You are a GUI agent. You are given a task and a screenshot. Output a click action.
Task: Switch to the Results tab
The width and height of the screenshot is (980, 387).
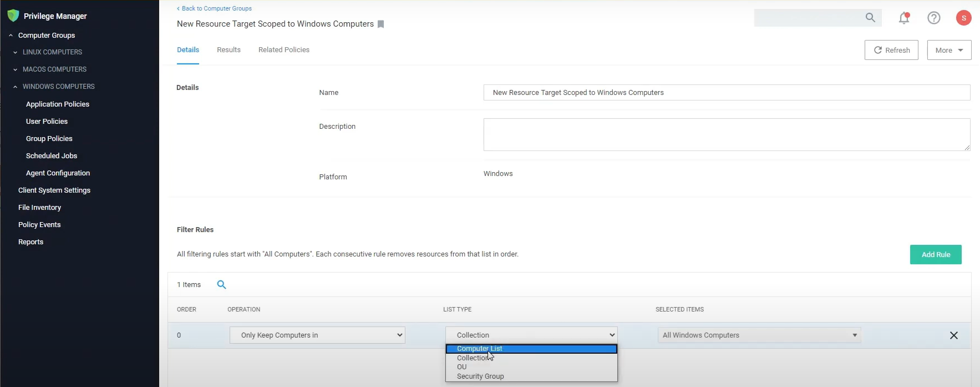pos(229,50)
